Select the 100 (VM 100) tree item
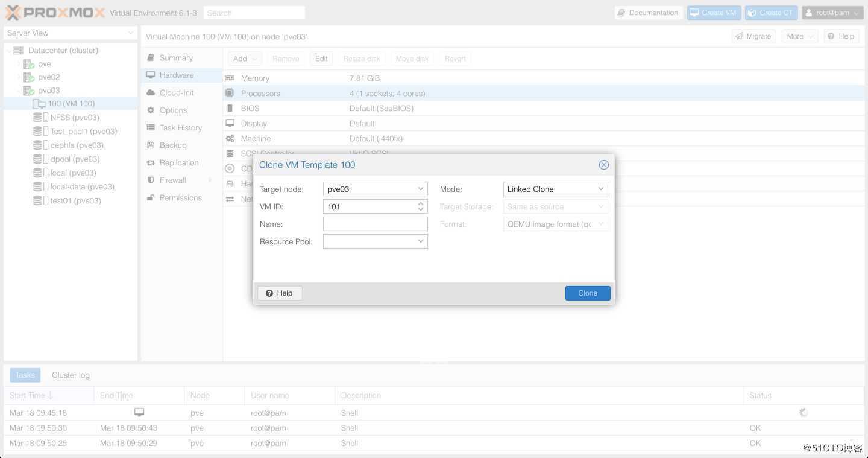 pos(71,104)
